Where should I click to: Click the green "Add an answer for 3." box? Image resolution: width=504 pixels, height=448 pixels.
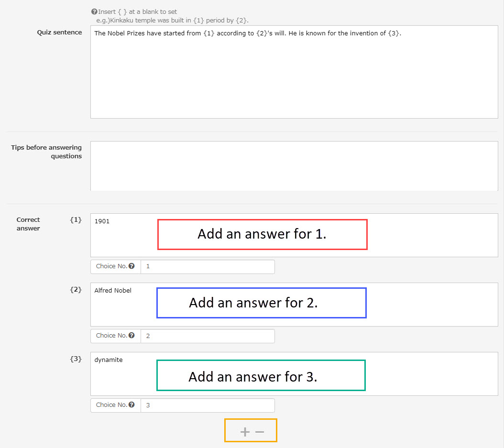tap(261, 376)
